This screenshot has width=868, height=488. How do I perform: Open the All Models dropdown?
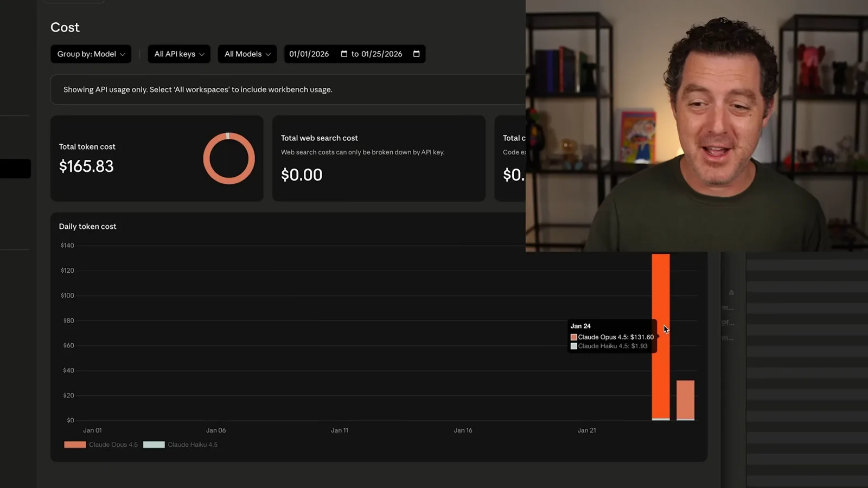point(247,54)
